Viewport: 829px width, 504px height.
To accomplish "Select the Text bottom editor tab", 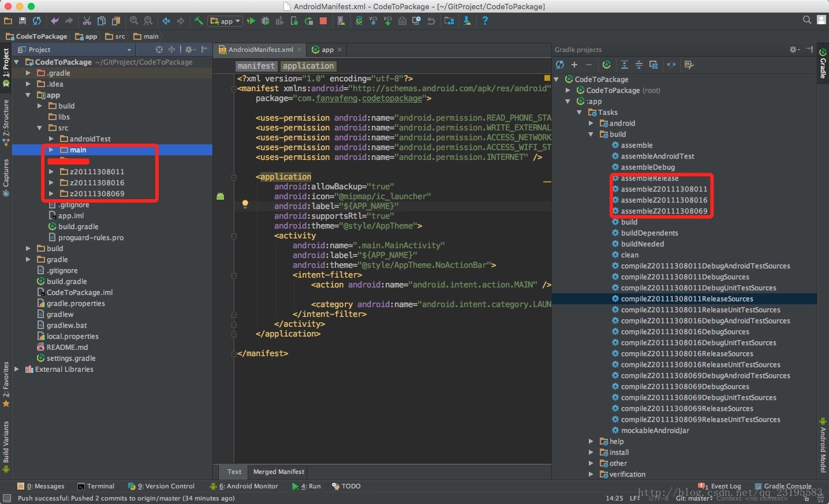I will 234,472.
